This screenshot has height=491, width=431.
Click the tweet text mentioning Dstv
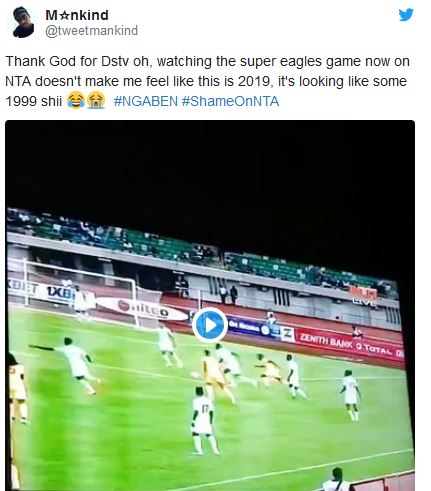207,81
